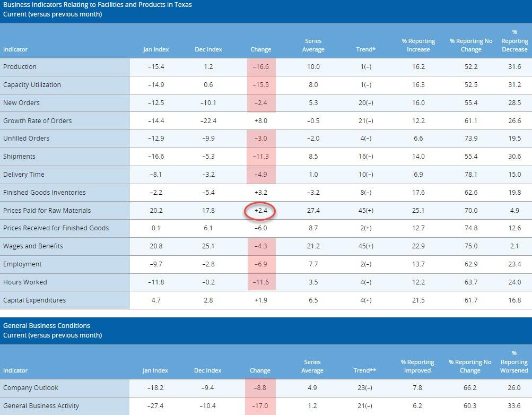Viewport: 532px width, 415px height.
Task: Click the General Business Conditions section title
Action: tap(47, 326)
